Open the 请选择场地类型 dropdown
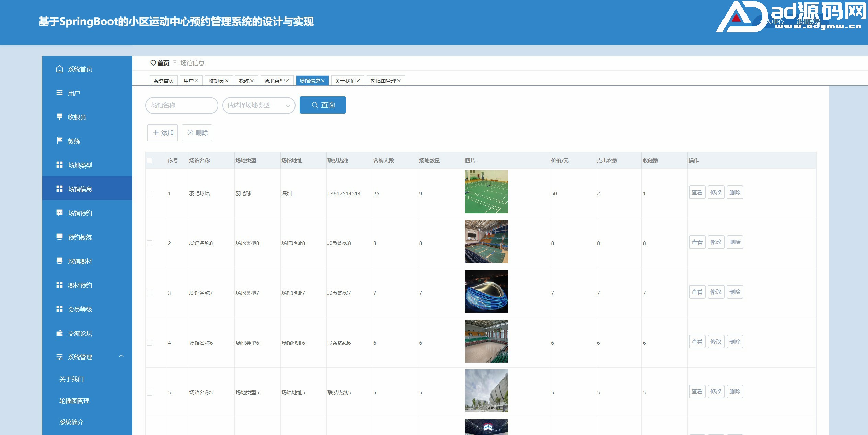 254,105
